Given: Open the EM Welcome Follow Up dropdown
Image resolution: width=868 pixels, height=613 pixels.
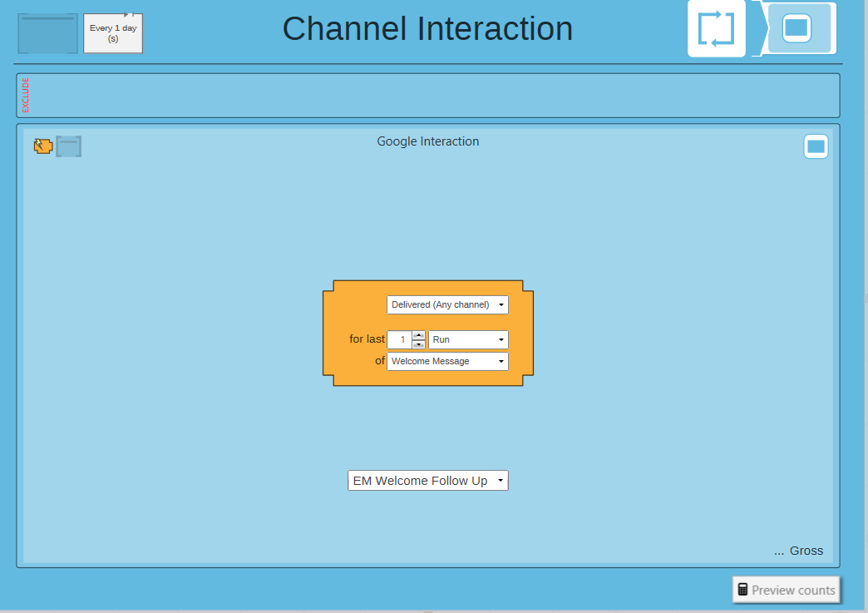Looking at the screenshot, I should (x=428, y=481).
